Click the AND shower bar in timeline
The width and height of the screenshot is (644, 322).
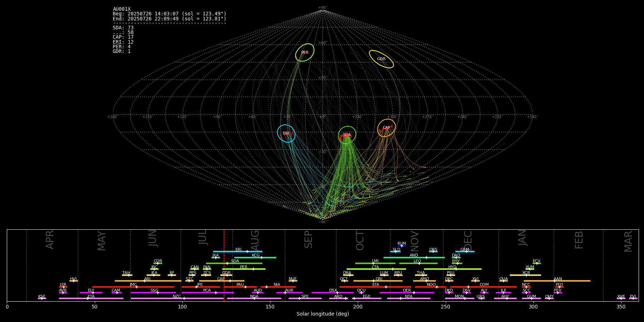[x=414, y=257]
